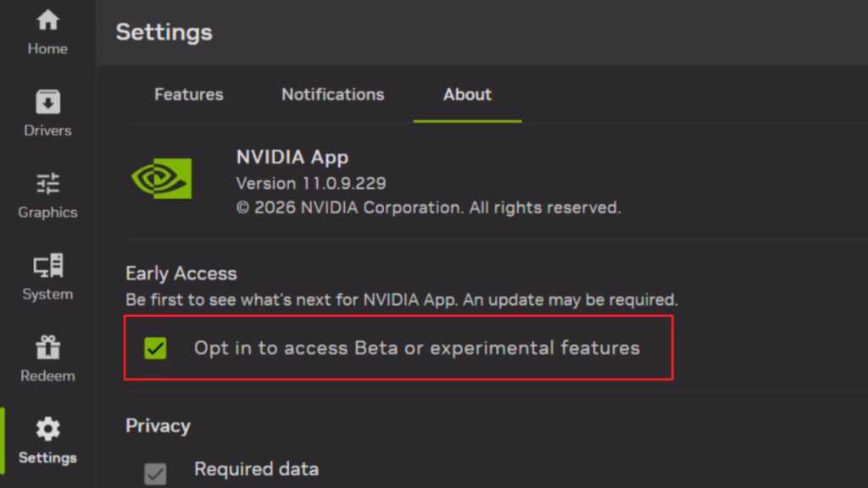Viewport: 868px width, 488px height.
Task: Open the System monitor section
Action: pyautogui.click(x=47, y=277)
